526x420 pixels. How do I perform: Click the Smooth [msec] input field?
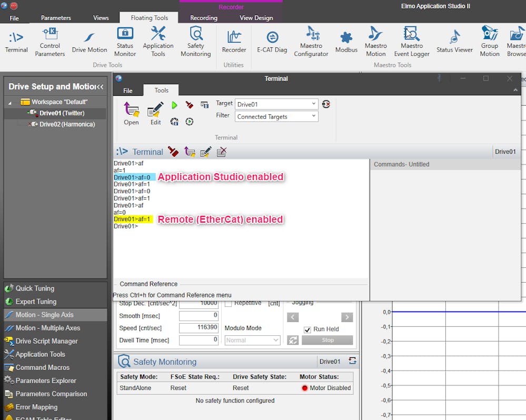tap(199, 316)
